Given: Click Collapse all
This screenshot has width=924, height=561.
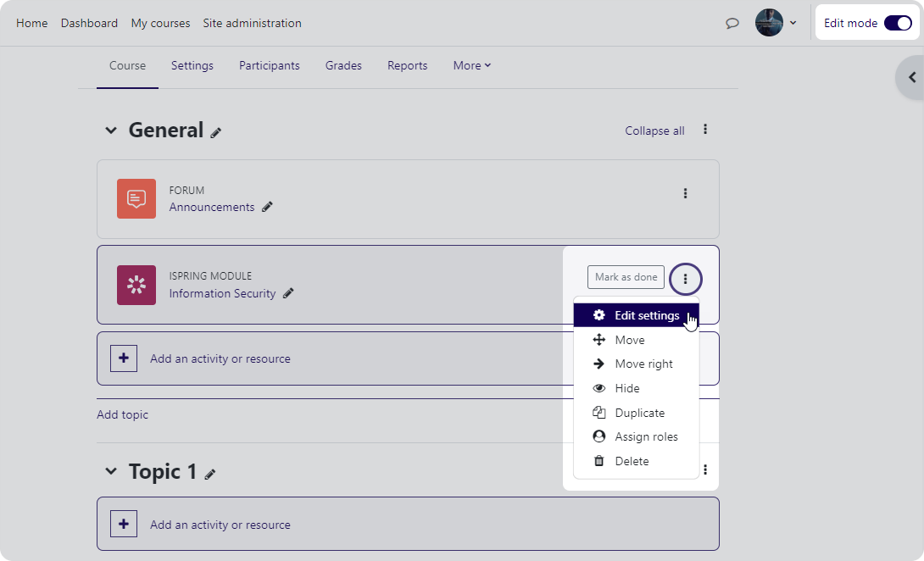Looking at the screenshot, I should (654, 131).
